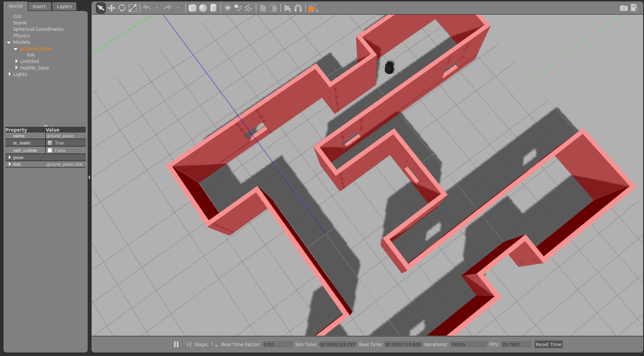
Task: Click the copy icon in toolbar
Action: [263, 8]
